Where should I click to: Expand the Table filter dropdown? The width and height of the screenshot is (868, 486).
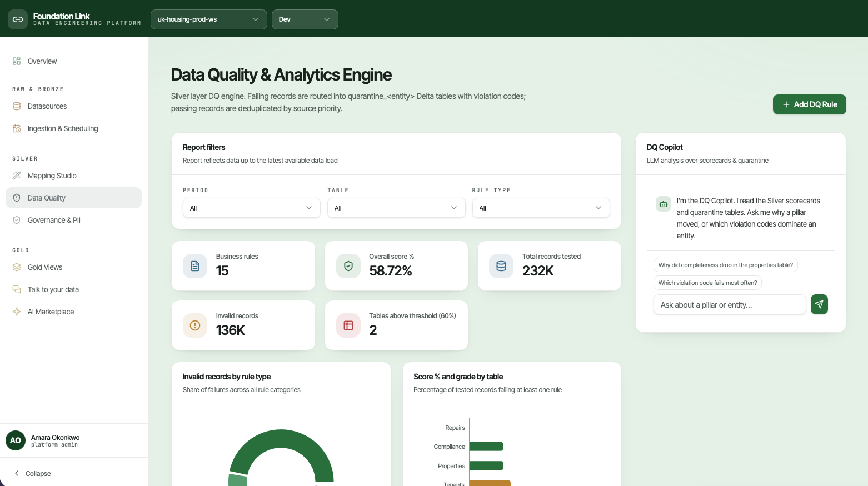[396, 208]
